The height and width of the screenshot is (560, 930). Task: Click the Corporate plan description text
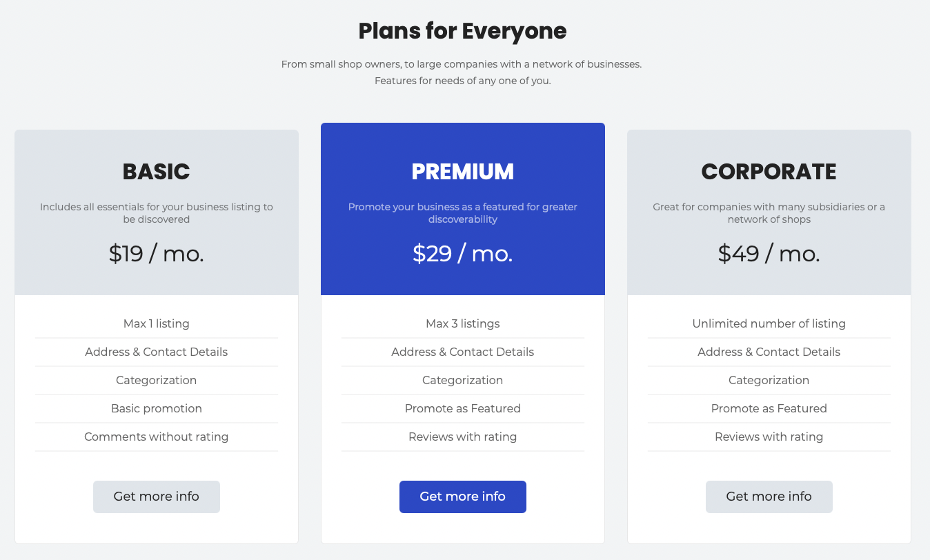point(769,213)
